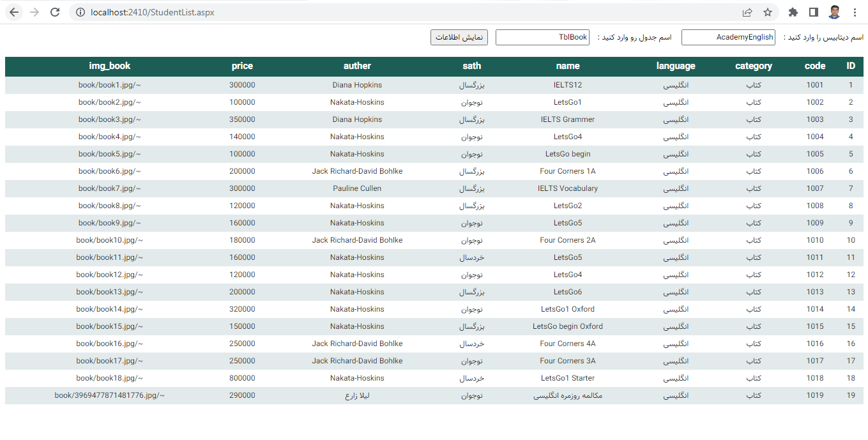Screen dimensions: 868x440
Task: Open the Chrome three-dot menu
Action: click(854, 12)
